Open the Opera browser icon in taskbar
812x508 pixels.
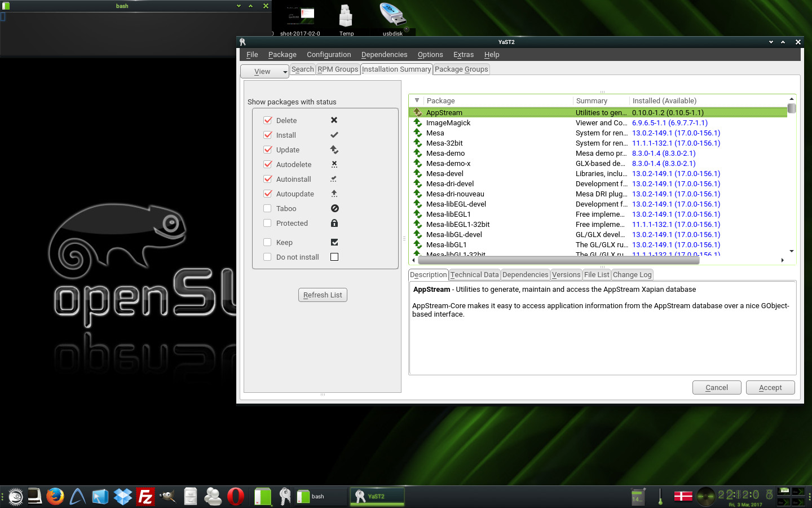tap(235, 496)
